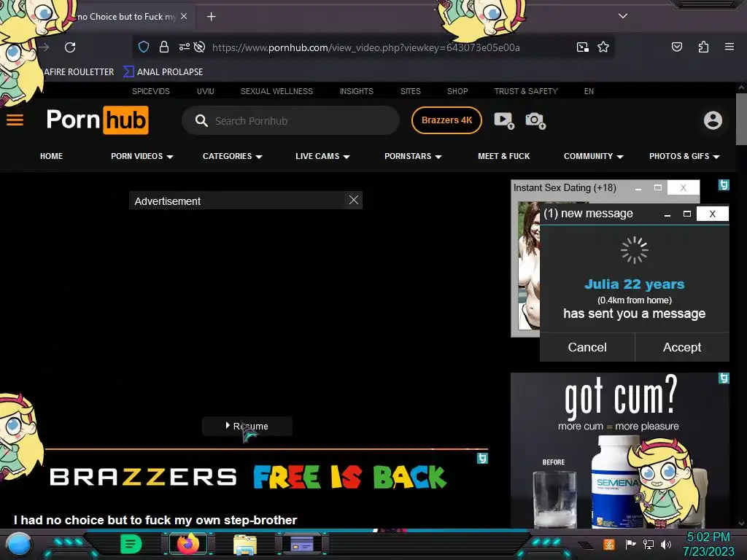Open the SEXUAL WELLNESS top link
Viewport: 747px width, 560px height.
pyautogui.click(x=276, y=91)
